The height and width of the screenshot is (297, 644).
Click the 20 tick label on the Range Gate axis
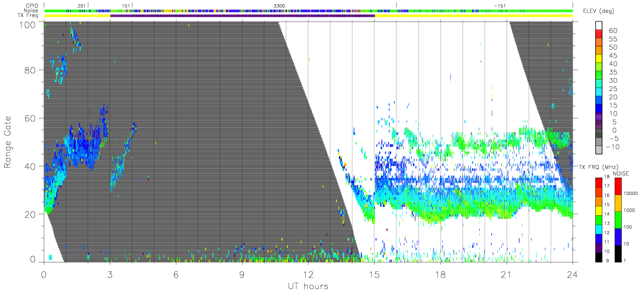tap(31, 214)
